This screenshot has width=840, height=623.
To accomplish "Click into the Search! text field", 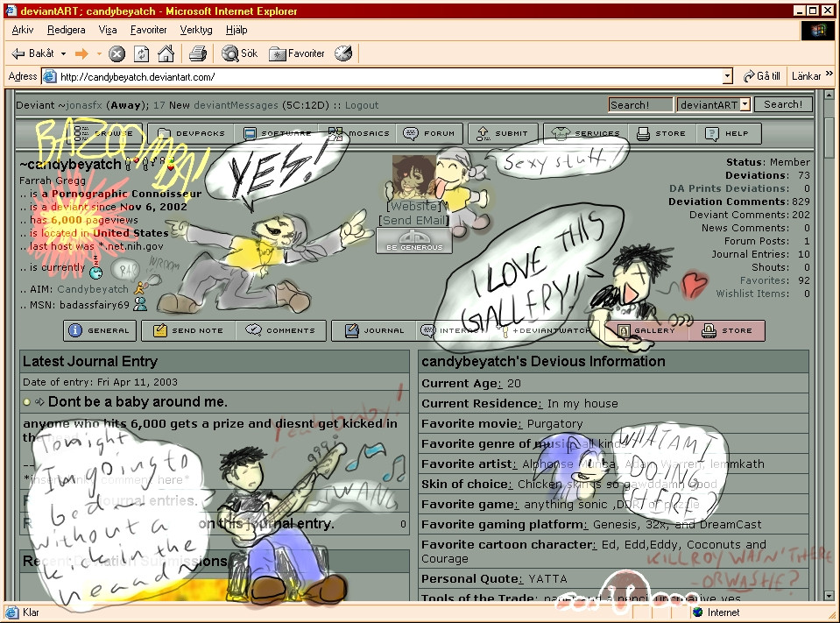I will 640,105.
